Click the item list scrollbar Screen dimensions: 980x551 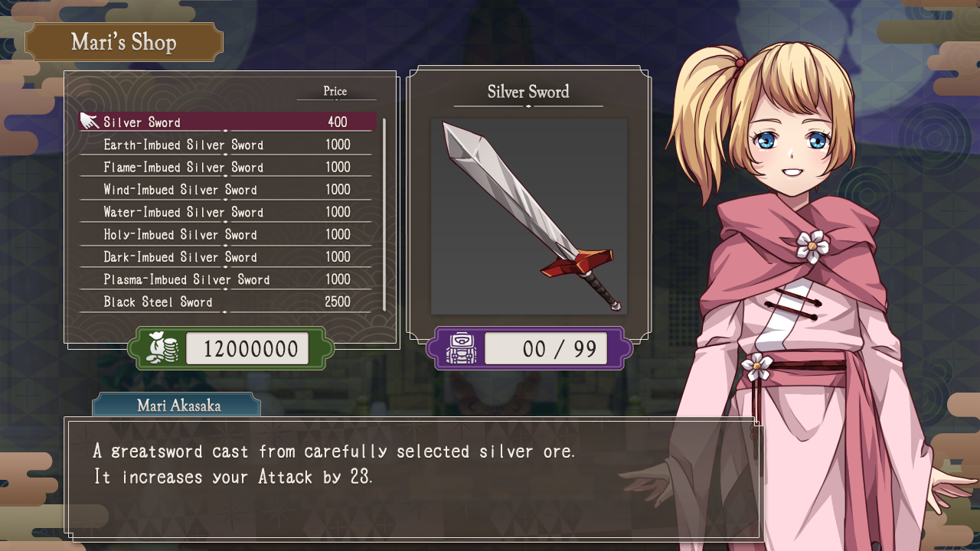[x=384, y=214]
